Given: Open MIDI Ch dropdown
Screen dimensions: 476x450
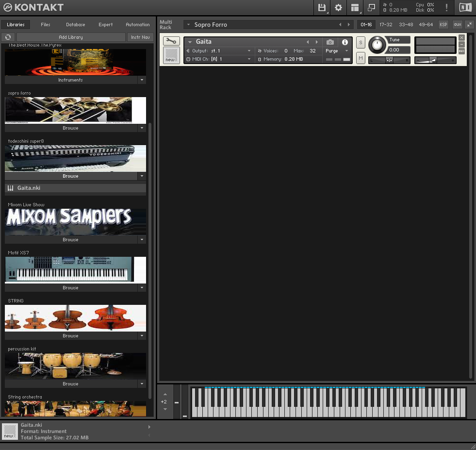Looking at the screenshot, I should (249, 59).
